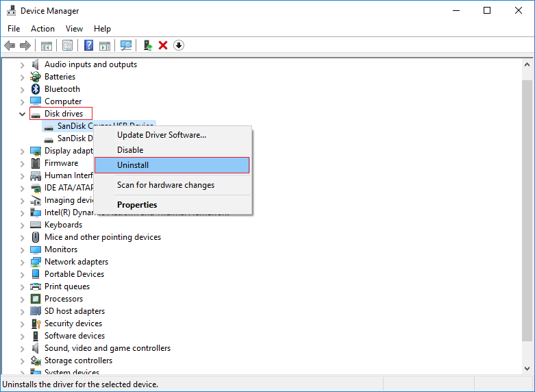Image resolution: width=535 pixels, height=392 pixels.
Task: Click the Storage controllers category icon
Action: coord(36,360)
